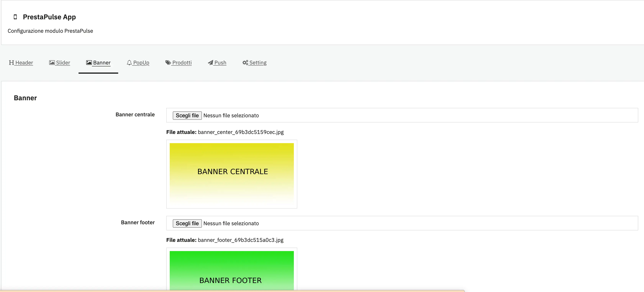The height and width of the screenshot is (292, 644).
Task: Click Scegli file for Banner footer
Action: pos(187,223)
